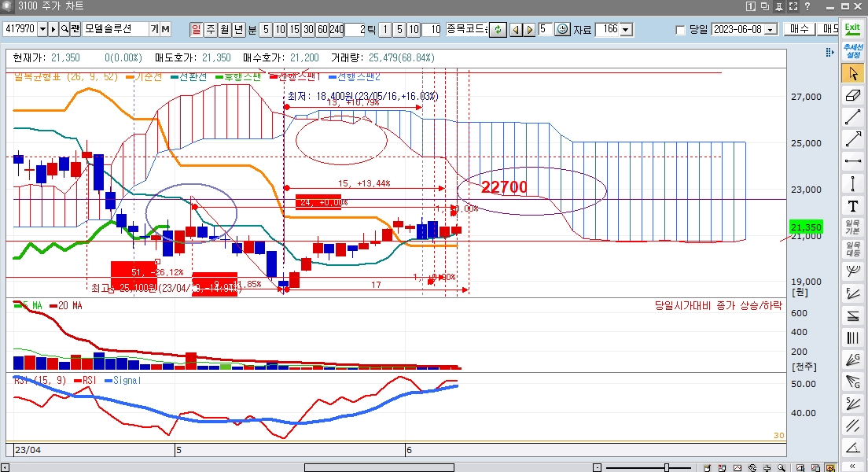Select the vertical line drawing tool

852,184
